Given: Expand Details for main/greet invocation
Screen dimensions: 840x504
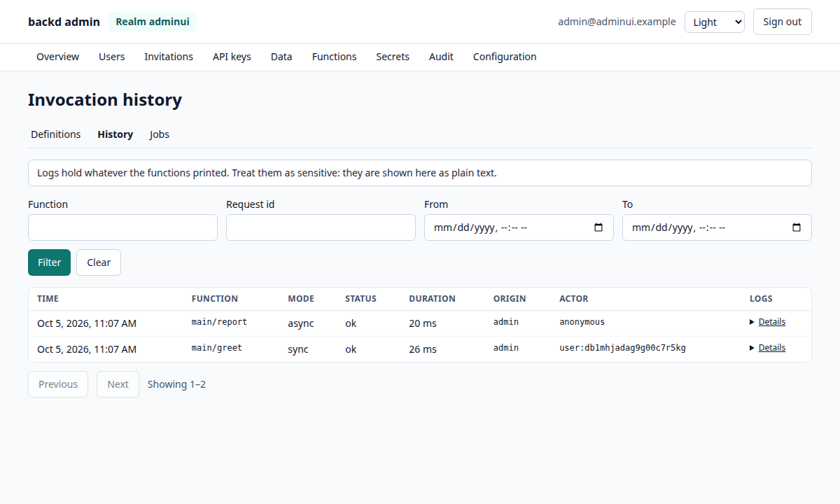Looking at the screenshot, I should tap(767, 348).
